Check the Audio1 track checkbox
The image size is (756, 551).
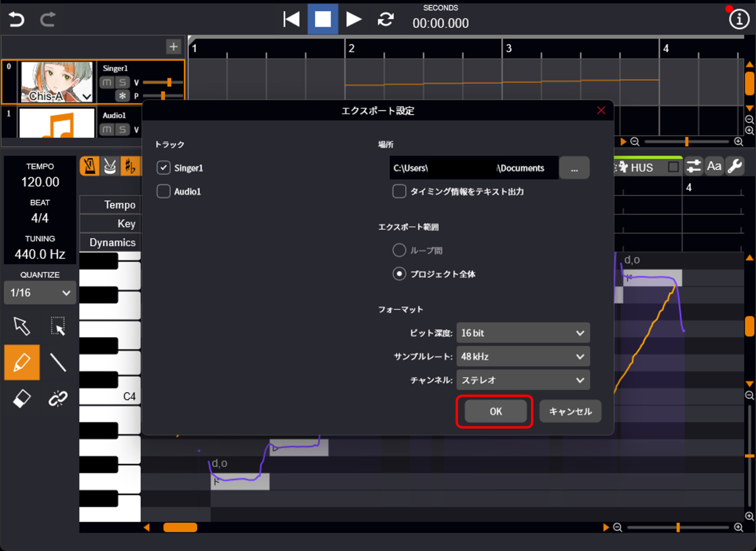pyautogui.click(x=164, y=191)
